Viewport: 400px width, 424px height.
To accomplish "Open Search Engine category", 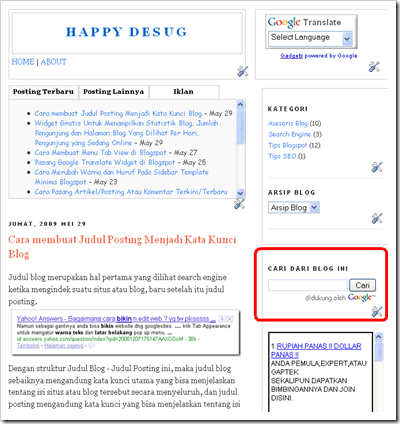I will [x=290, y=134].
